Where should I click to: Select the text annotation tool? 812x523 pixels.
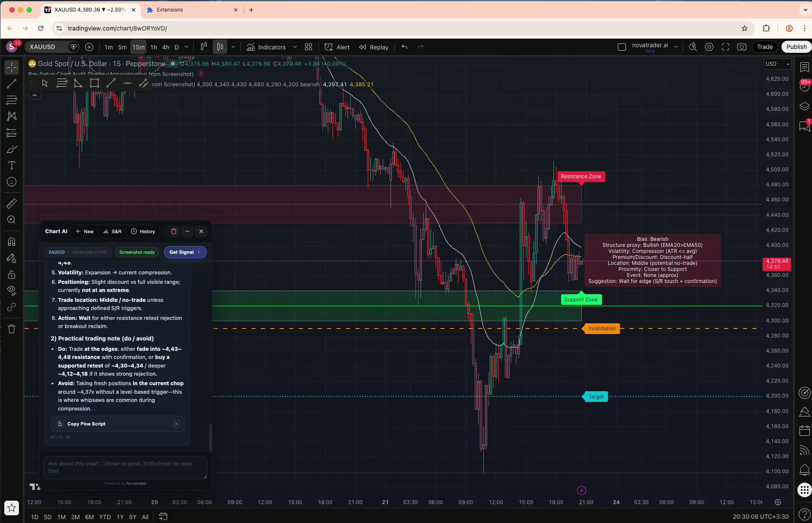pos(12,166)
